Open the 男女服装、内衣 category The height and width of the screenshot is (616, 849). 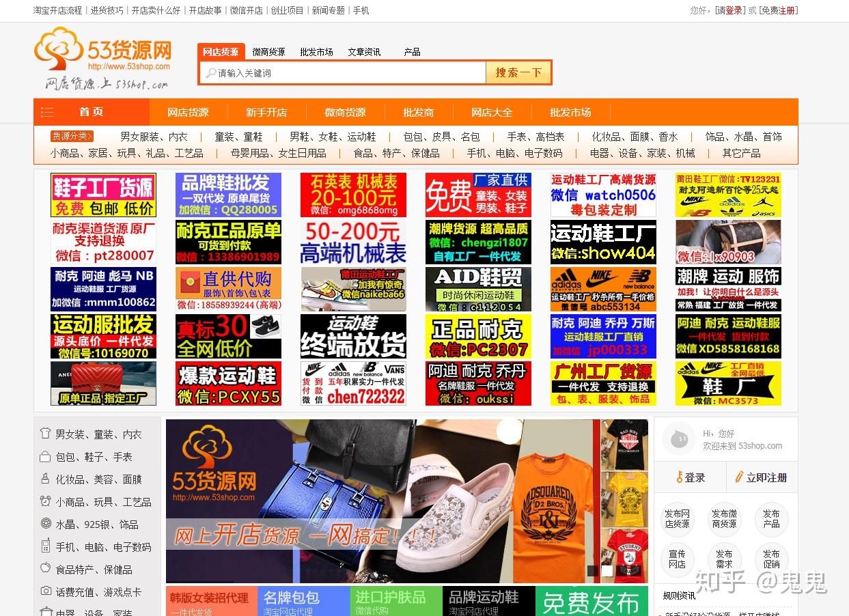pyautogui.click(x=154, y=137)
